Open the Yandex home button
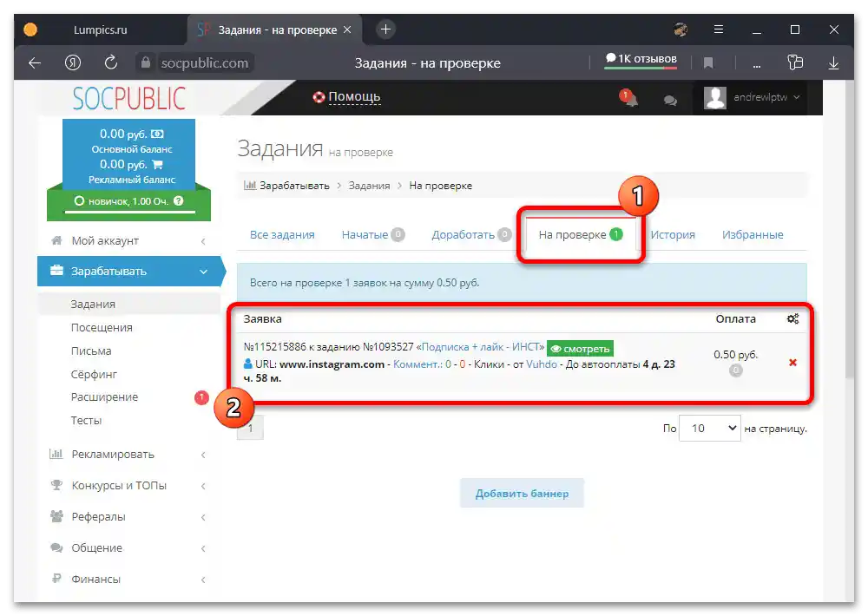The height and width of the screenshot is (616, 868). (73, 63)
